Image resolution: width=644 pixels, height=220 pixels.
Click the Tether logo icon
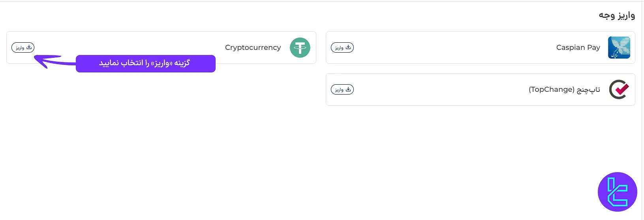tap(300, 47)
